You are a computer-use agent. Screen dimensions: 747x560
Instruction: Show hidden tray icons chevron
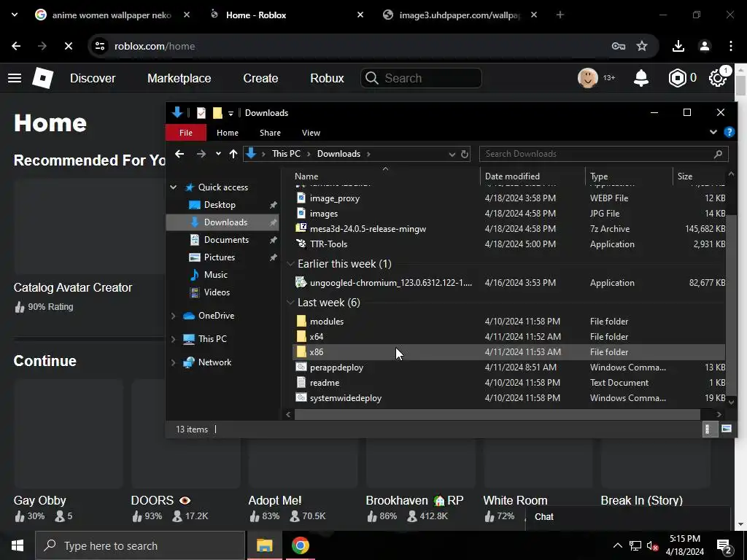(617, 545)
